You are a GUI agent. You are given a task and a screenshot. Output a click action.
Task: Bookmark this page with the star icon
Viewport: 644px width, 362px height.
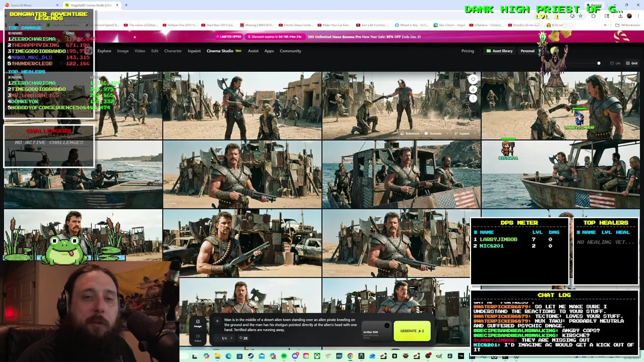click(581, 16)
